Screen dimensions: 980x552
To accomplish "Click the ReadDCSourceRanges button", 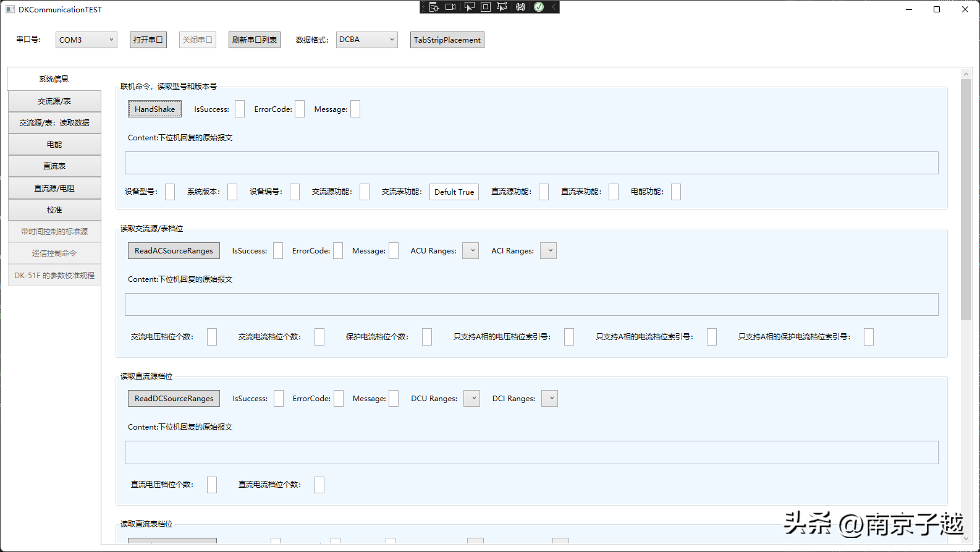I will [x=174, y=399].
